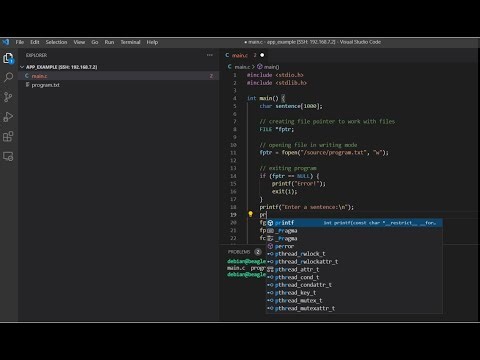Select program.txt in the Explorer tree
The image size is (480, 360).
tap(118, 85)
